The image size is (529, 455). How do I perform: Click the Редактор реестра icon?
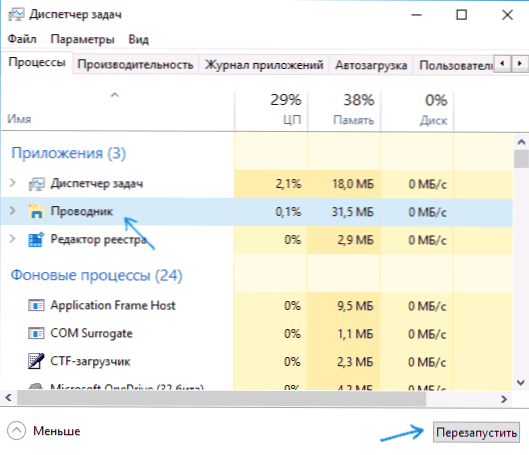click(x=36, y=239)
